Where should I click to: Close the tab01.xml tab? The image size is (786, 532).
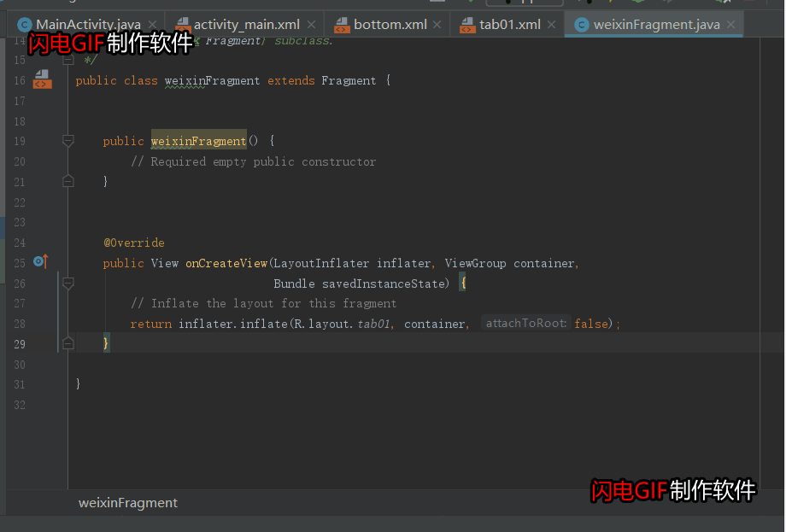pyautogui.click(x=551, y=24)
